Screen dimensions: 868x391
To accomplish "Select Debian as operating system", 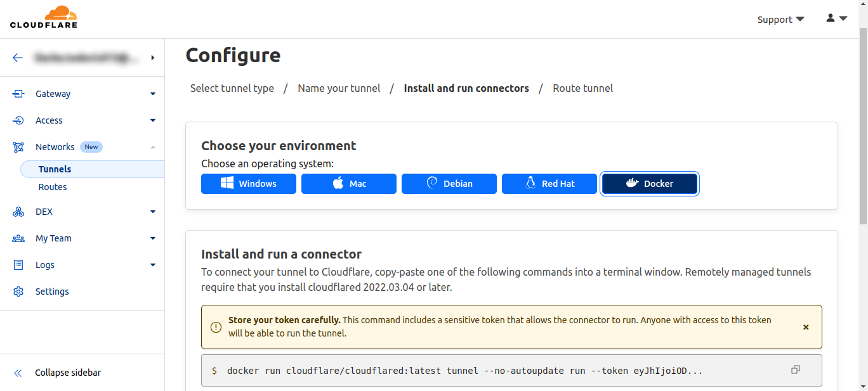I will pyautogui.click(x=449, y=184).
